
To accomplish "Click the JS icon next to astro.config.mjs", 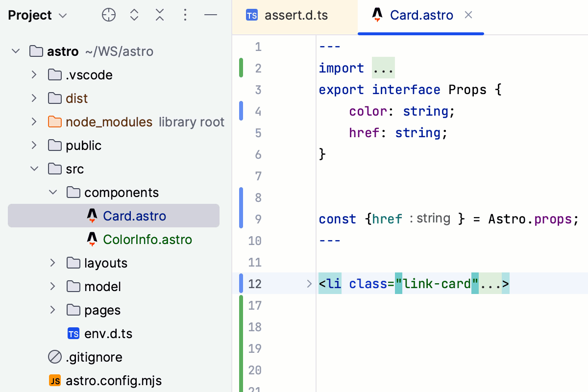I will (55, 380).
